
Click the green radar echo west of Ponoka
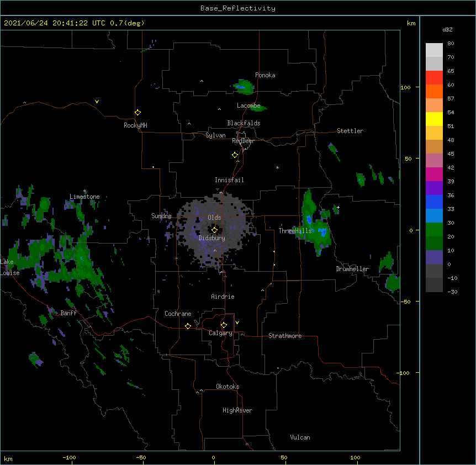[x=244, y=87]
